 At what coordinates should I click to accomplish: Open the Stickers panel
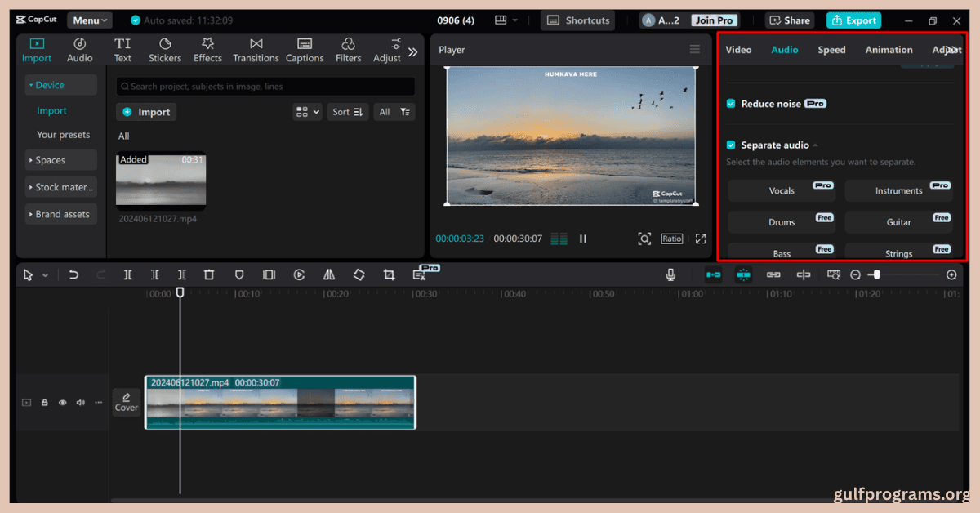pos(165,50)
